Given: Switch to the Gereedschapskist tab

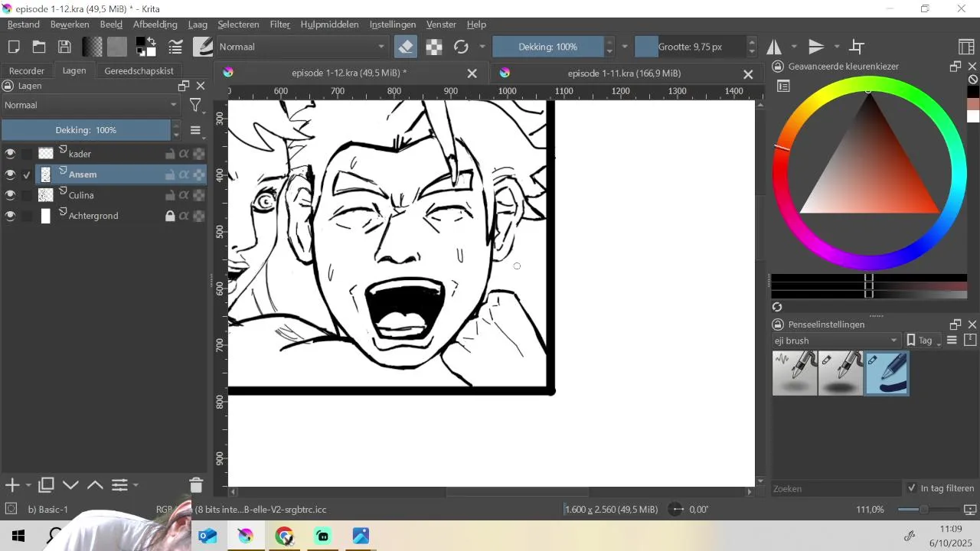Looking at the screenshot, I should pyautogui.click(x=139, y=70).
